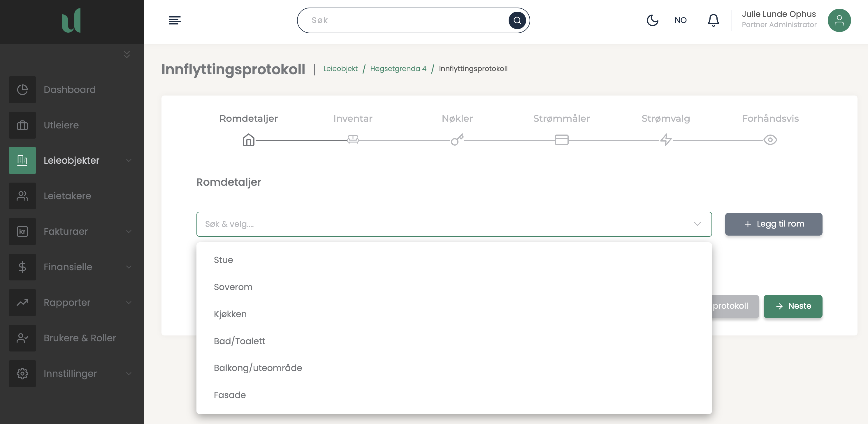Go to the Nøkler key step
The height and width of the screenshot is (424, 868).
(x=457, y=139)
